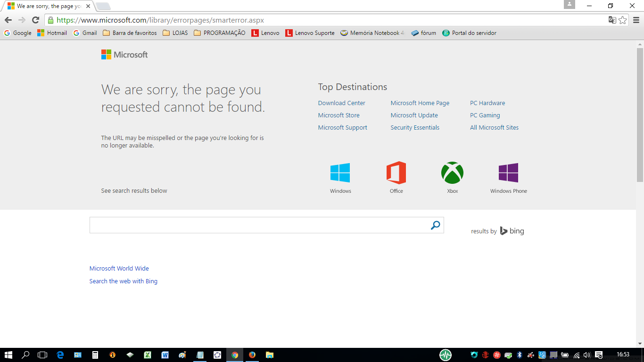This screenshot has height=362, width=644.
Task: Open the Microsoft World Wide link
Action: [119, 268]
